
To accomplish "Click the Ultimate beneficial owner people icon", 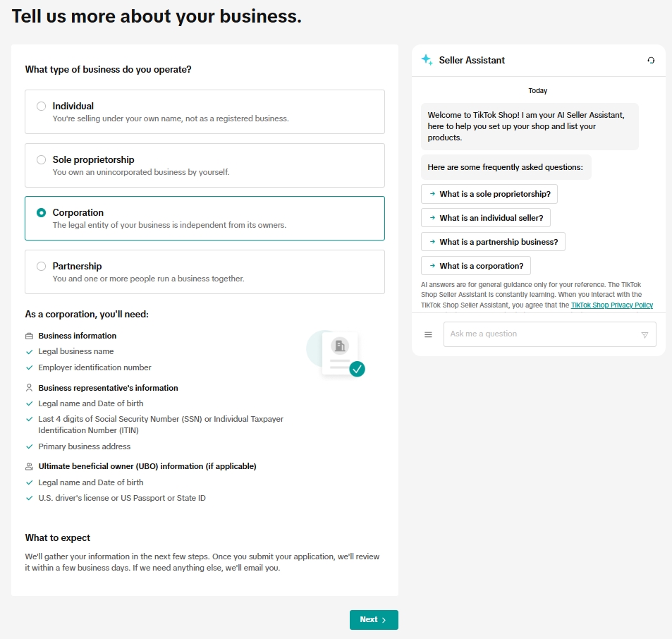I will coord(29,466).
